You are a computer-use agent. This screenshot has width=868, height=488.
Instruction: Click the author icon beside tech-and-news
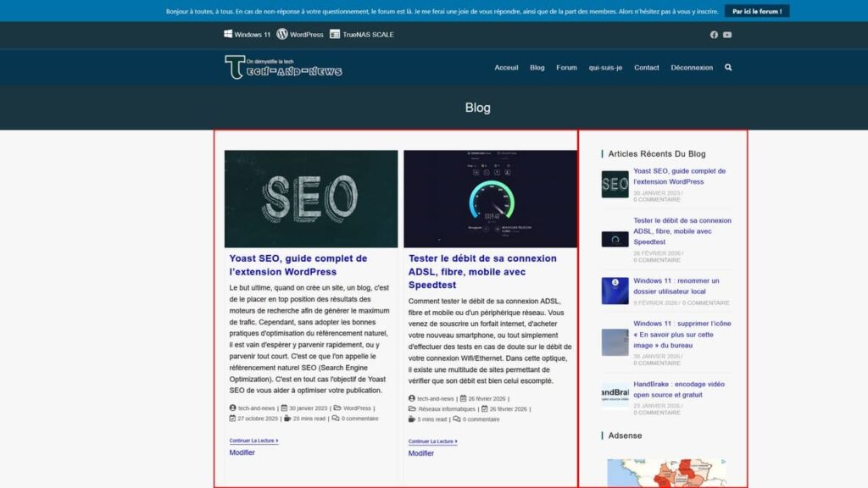tap(233, 408)
